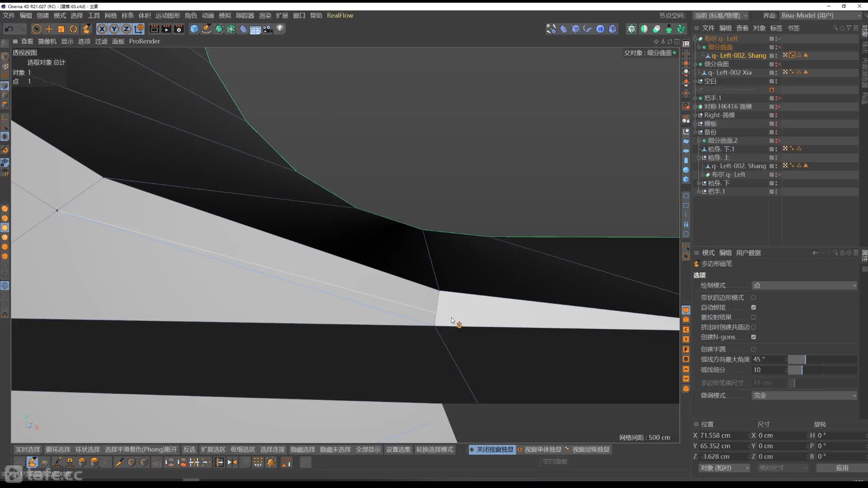Toggle the 带状四边形模式 checkbox
This screenshot has height=488, width=868.
754,297
